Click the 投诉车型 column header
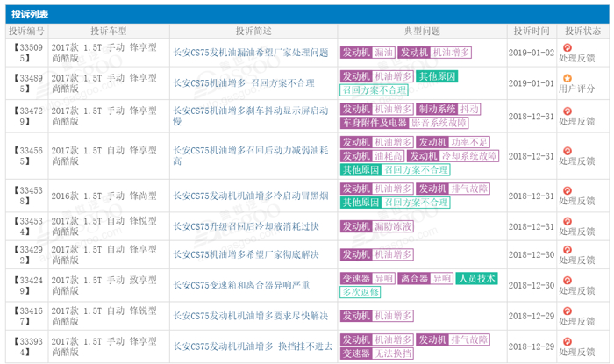This screenshot has width=614, height=364. tap(109, 32)
